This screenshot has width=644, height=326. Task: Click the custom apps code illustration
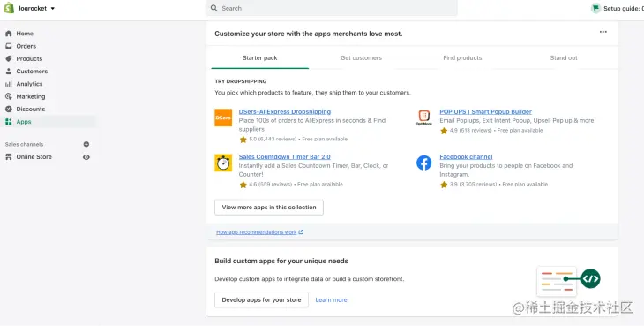(x=569, y=281)
